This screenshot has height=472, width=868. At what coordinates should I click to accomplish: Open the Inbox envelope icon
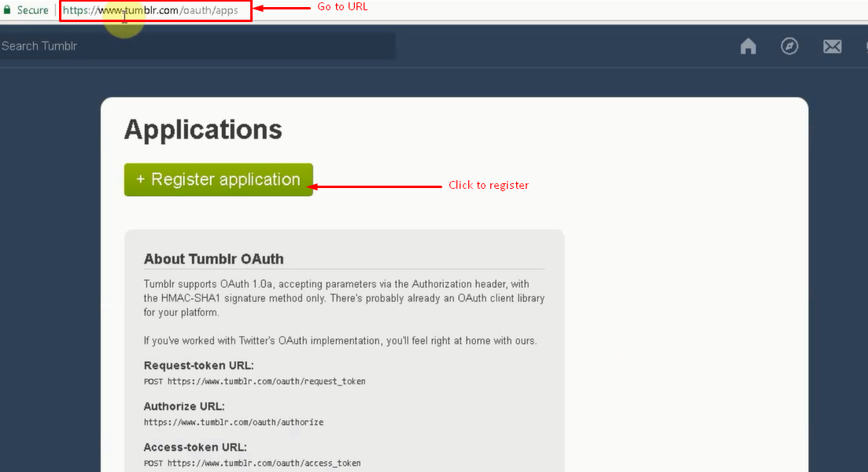(x=832, y=46)
